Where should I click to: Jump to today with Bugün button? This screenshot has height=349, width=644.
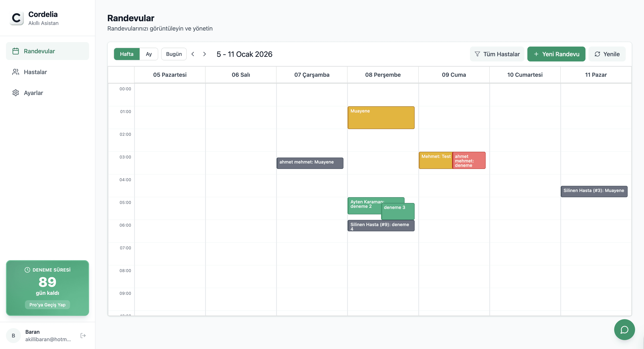pos(174,54)
